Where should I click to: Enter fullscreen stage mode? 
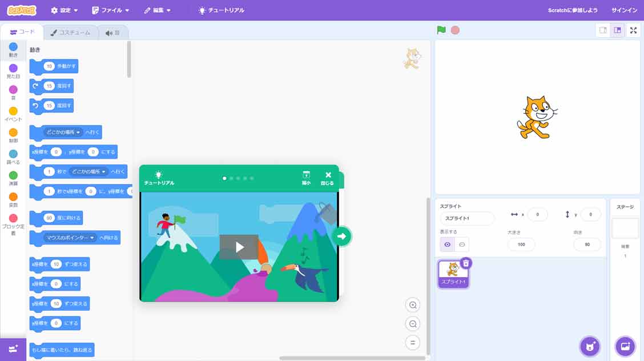[633, 30]
